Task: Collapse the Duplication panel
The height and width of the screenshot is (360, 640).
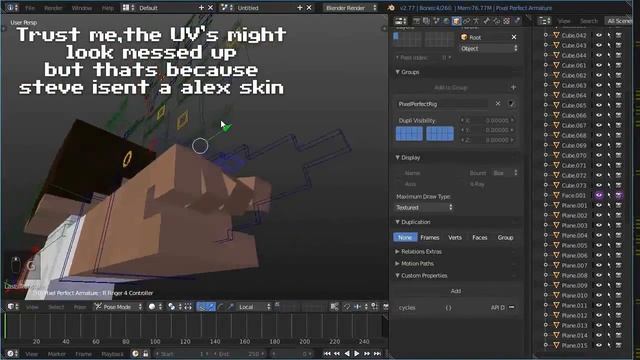Action: (397, 222)
